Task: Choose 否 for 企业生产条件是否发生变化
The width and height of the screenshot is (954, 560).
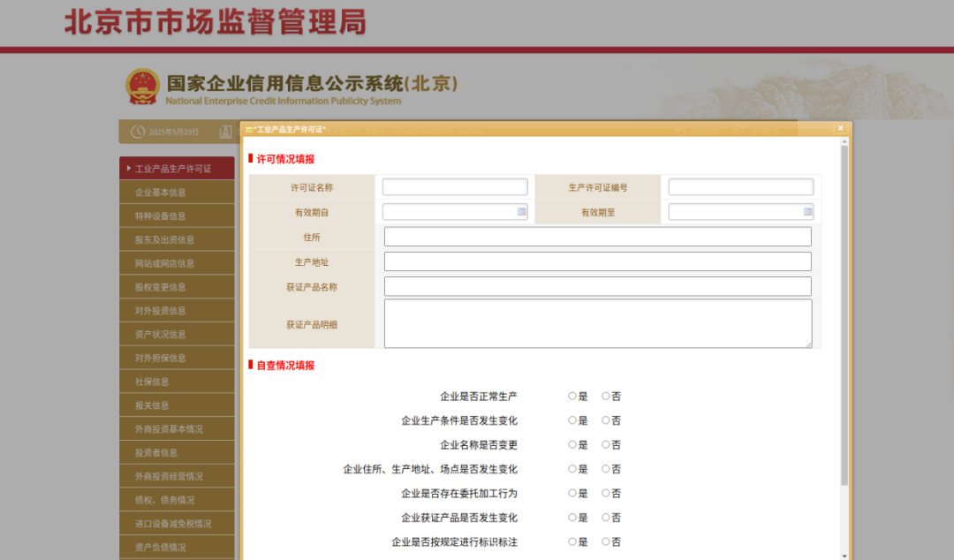Action: pos(605,420)
